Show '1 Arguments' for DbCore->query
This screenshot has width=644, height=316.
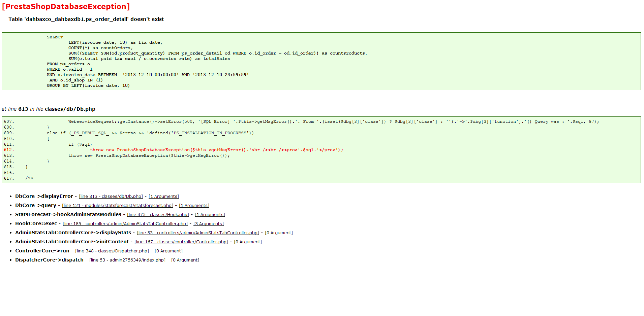[194, 206]
